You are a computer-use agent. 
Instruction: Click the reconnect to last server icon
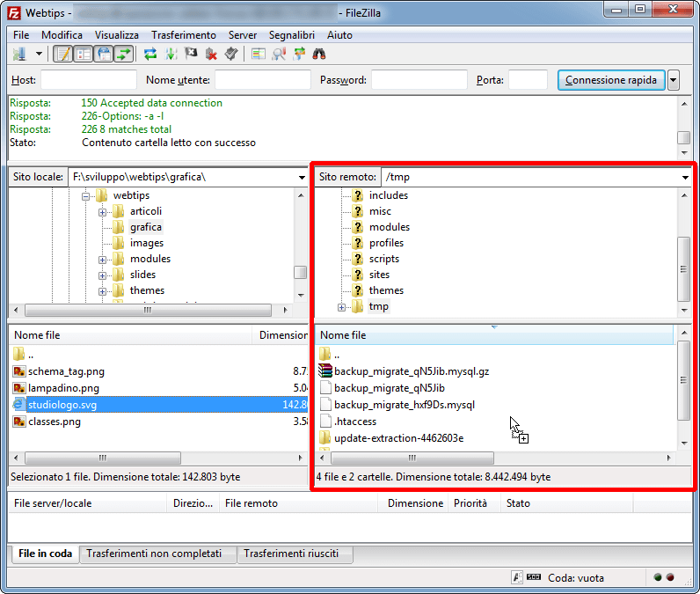[x=230, y=55]
